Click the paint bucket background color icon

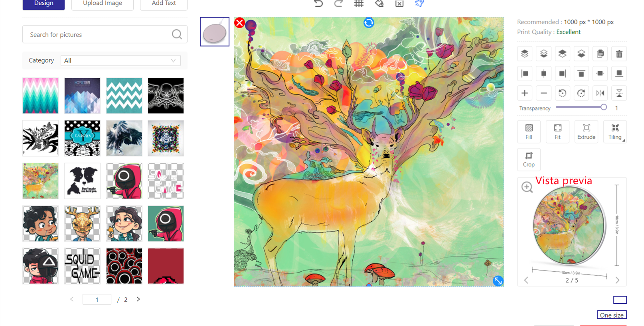[x=379, y=4]
